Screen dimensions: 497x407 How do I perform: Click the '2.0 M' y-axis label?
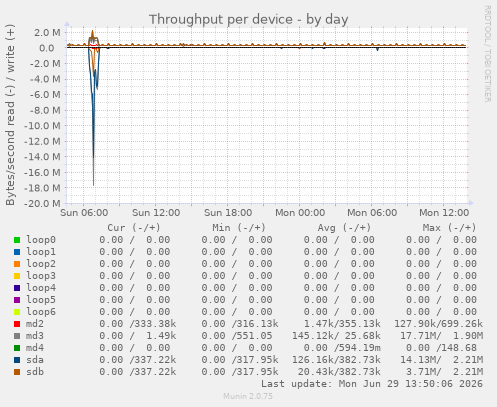(47, 33)
